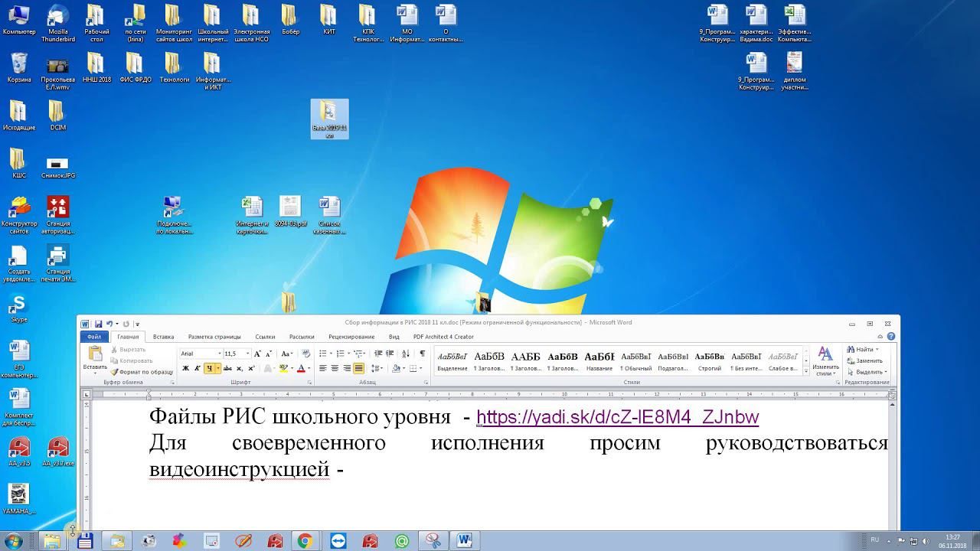Apply the Название style
This screenshot has height=551, width=980.
coord(599,361)
